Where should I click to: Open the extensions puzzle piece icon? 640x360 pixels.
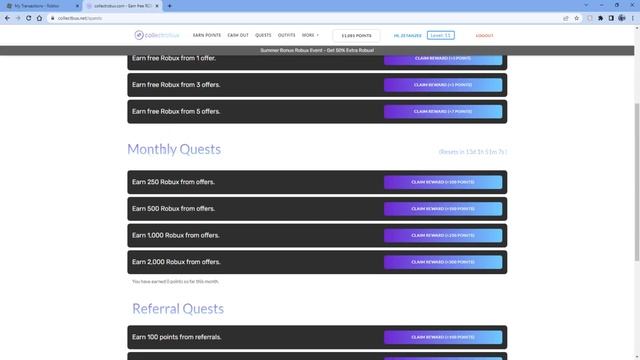600,18
